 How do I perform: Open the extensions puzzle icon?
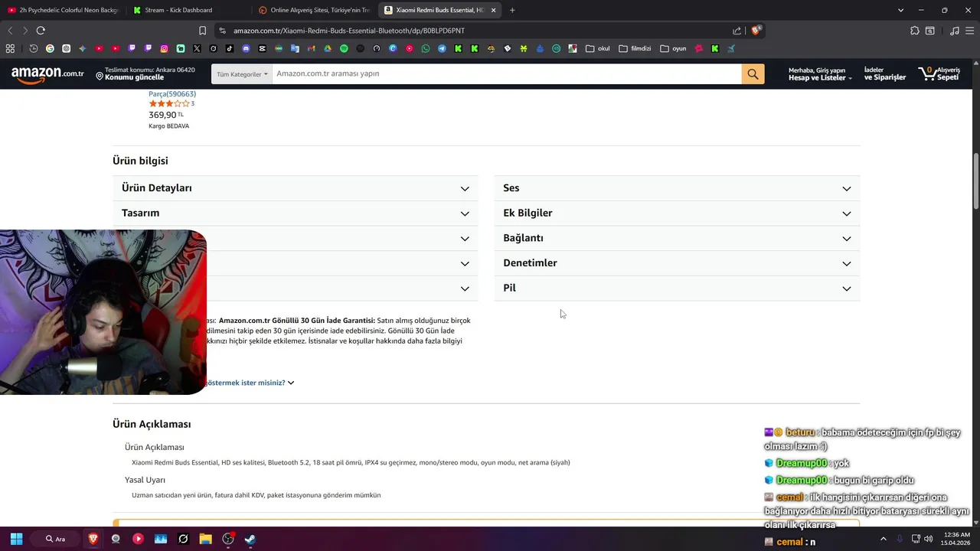915,31
